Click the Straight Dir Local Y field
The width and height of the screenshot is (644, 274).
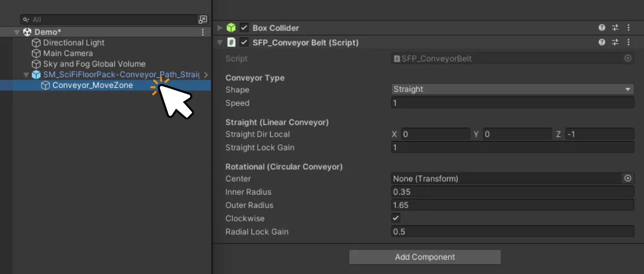tap(517, 134)
